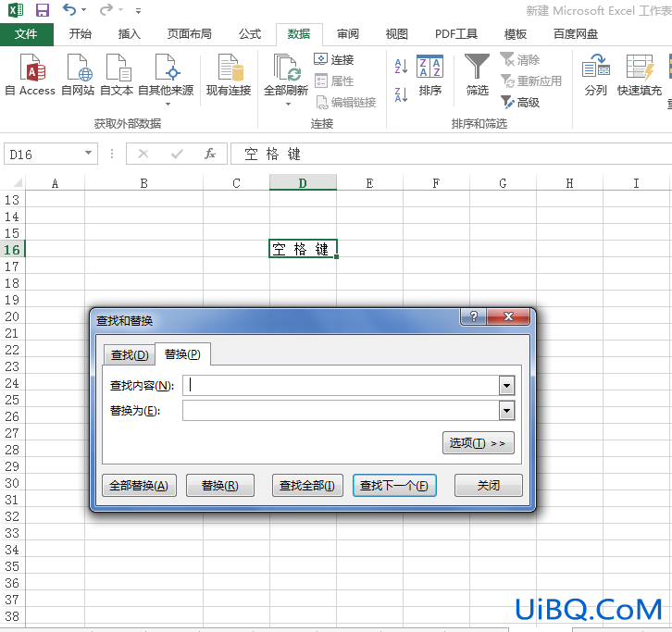Expand Replace with history dropdown
This screenshot has width=672, height=632.
(506, 411)
